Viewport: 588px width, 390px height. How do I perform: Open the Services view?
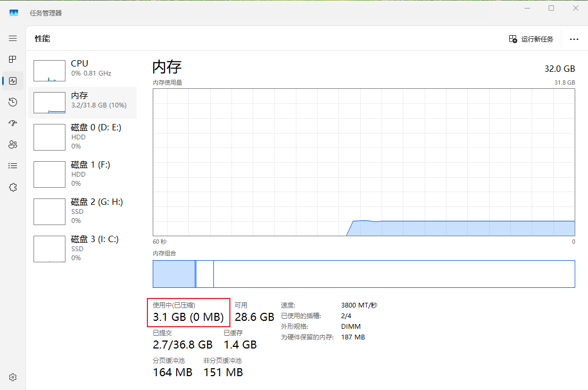pos(13,187)
